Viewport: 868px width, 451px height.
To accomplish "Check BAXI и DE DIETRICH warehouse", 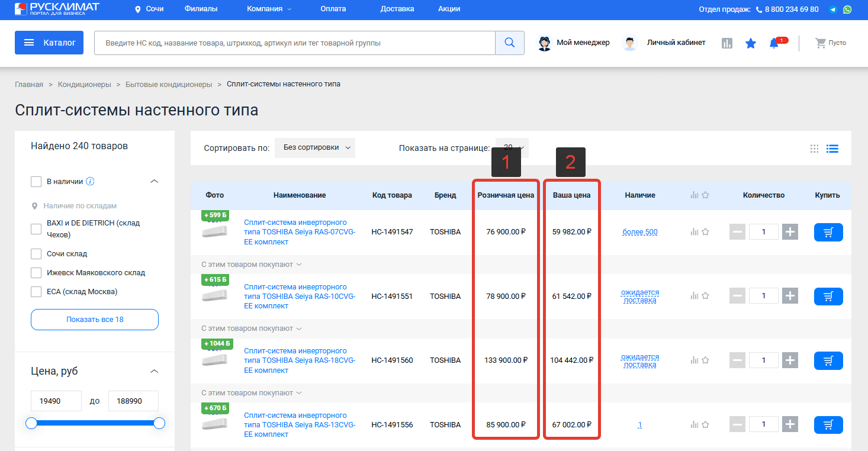I will pos(36,229).
